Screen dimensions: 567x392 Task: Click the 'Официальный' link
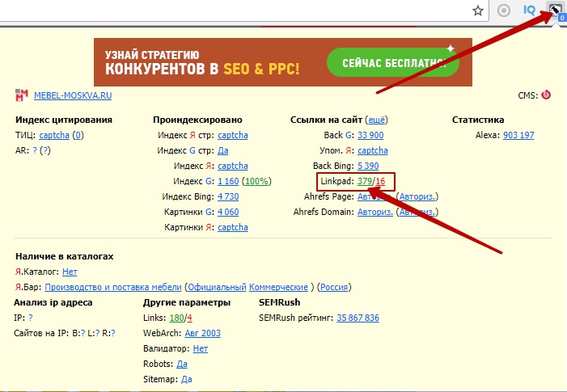pyautogui.click(x=217, y=287)
